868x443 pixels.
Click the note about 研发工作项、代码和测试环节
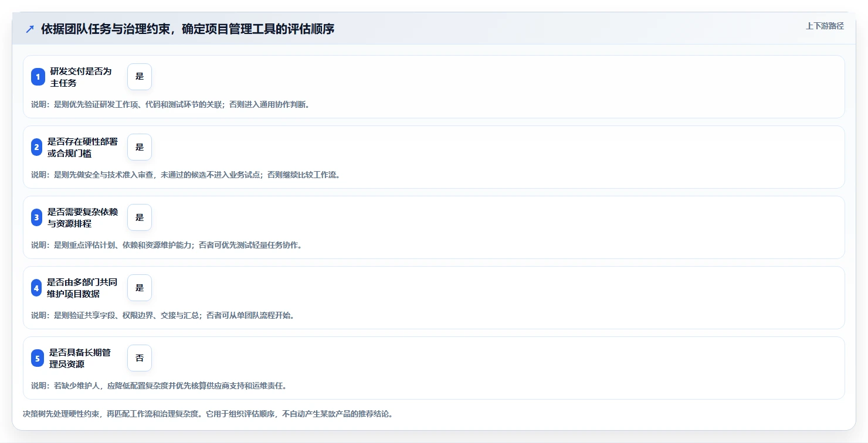[x=170, y=104]
